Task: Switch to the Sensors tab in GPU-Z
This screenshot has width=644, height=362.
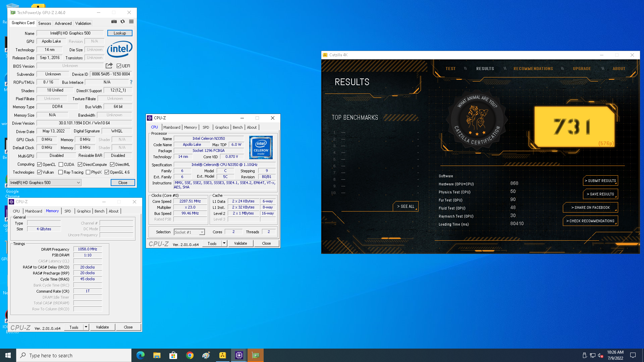Action: [45, 23]
